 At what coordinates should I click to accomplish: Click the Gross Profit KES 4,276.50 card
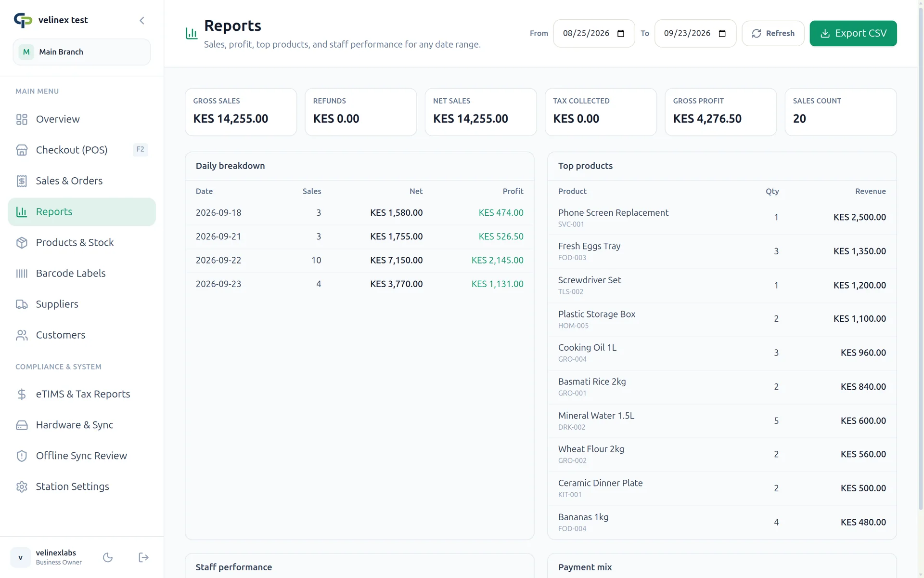click(x=721, y=112)
